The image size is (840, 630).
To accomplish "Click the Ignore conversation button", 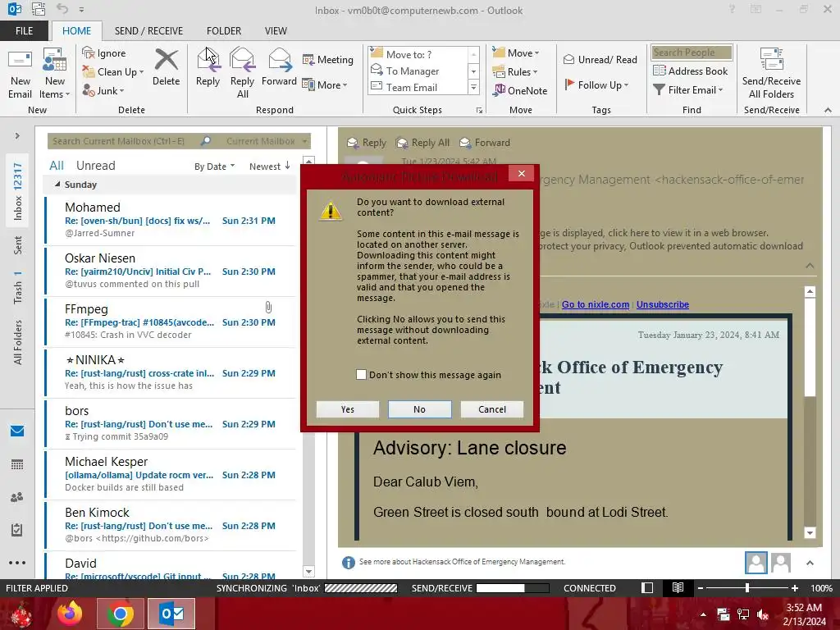I will (x=104, y=53).
